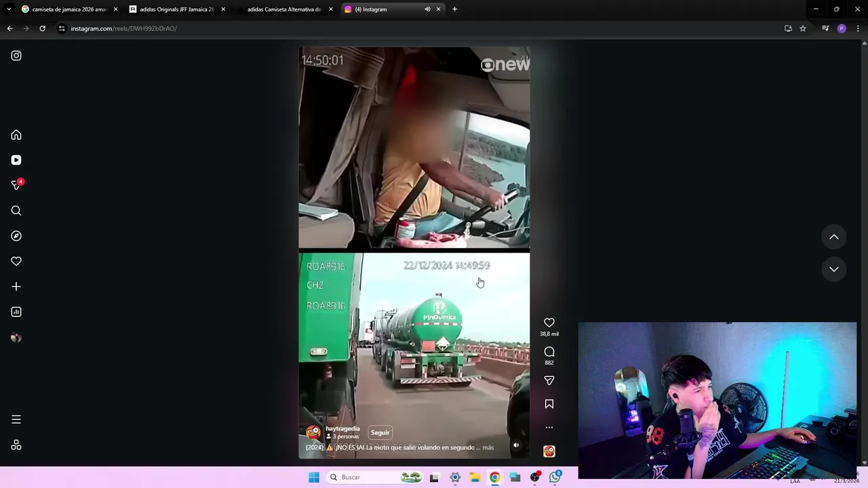Screen dimensions: 868x488
Task: Open the reel comments bubble icon
Action: pyautogui.click(x=549, y=352)
